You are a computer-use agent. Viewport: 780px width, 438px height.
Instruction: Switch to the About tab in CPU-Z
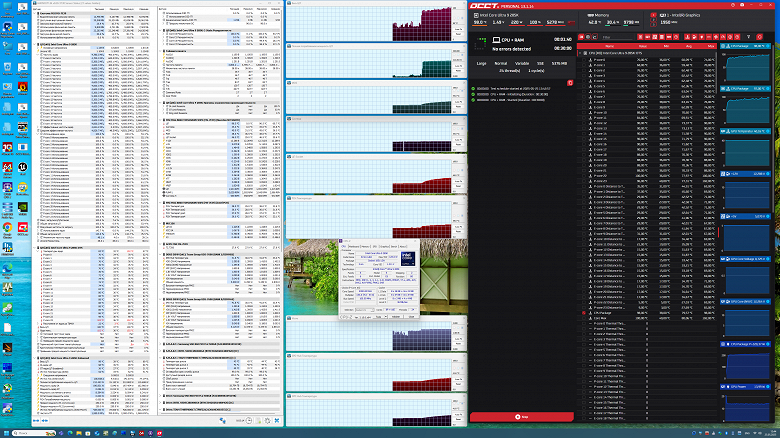pyautogui.click(x=403, y=246)
